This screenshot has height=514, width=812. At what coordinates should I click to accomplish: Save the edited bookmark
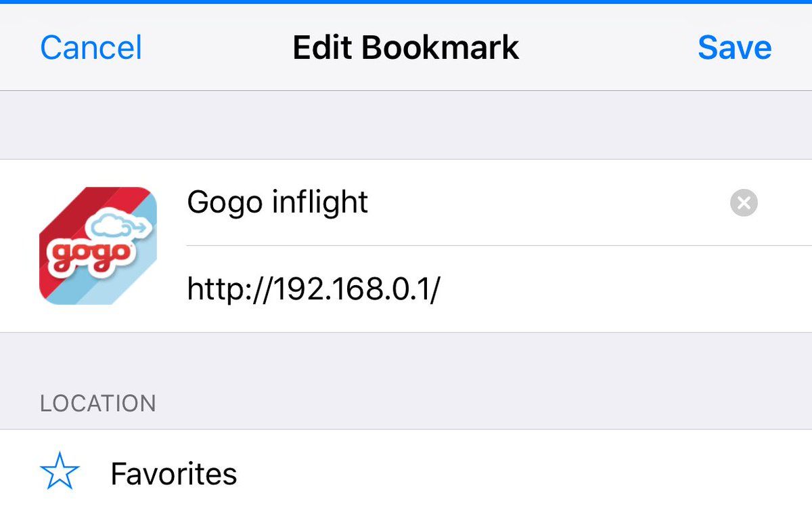(734, 47)
